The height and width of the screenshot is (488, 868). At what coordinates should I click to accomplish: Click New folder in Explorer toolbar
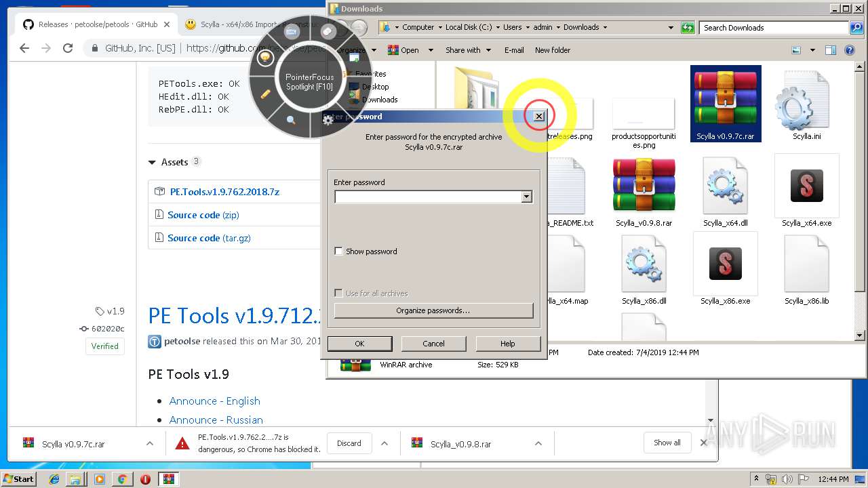(553, 50)
